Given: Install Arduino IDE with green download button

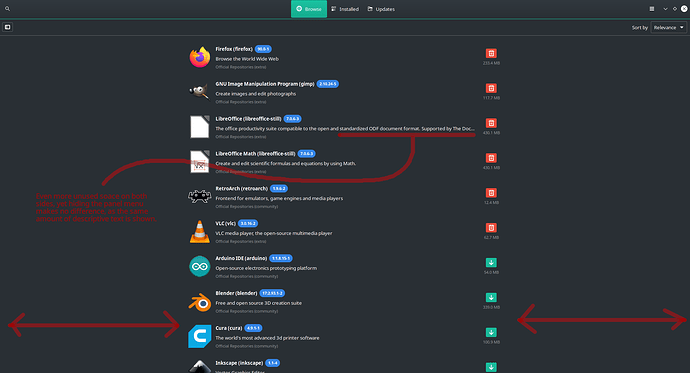Looking at the screenshot, I should (x=491, y=263).
